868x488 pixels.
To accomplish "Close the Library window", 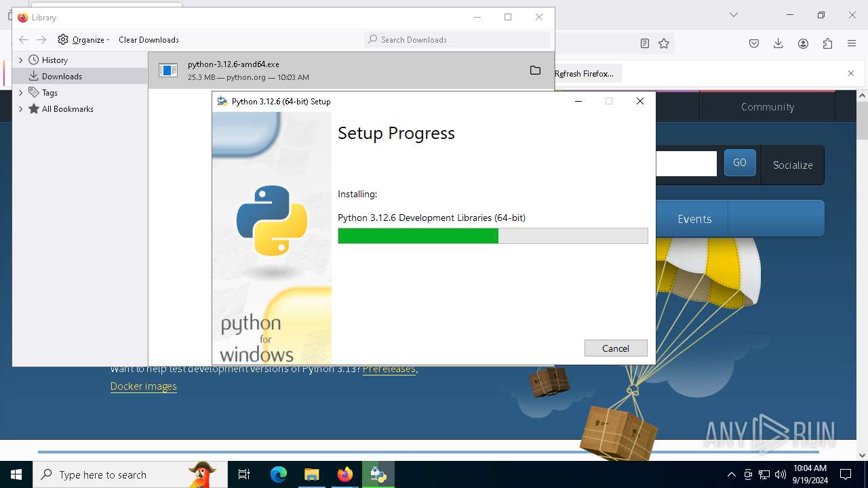I will coord(539,17).
